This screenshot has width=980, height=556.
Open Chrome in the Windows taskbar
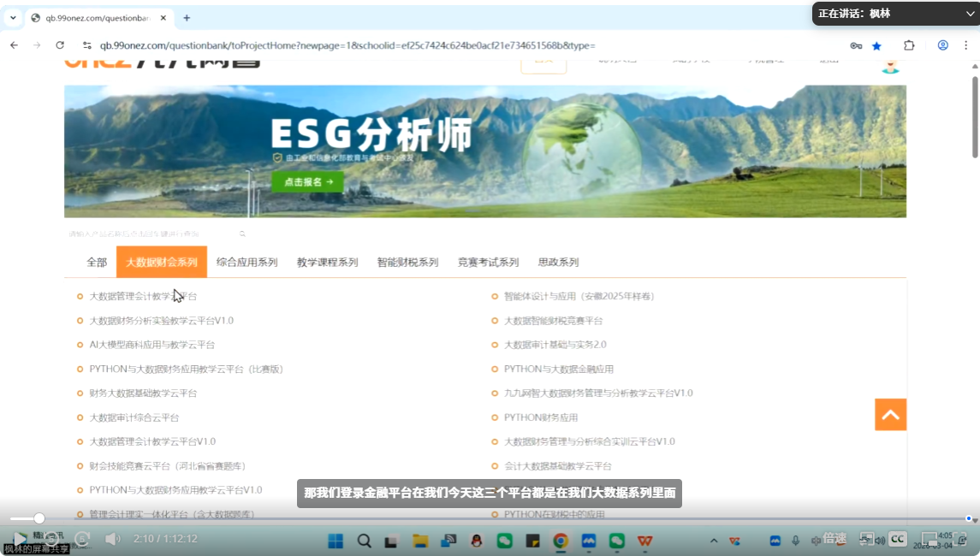point(561,541)
